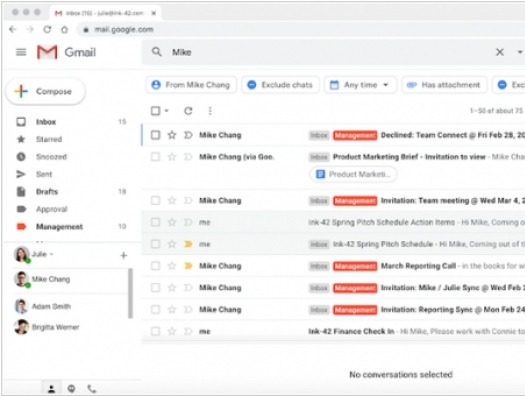
Task: Star the Declined: Team Connect email
Action: point(172,135)
